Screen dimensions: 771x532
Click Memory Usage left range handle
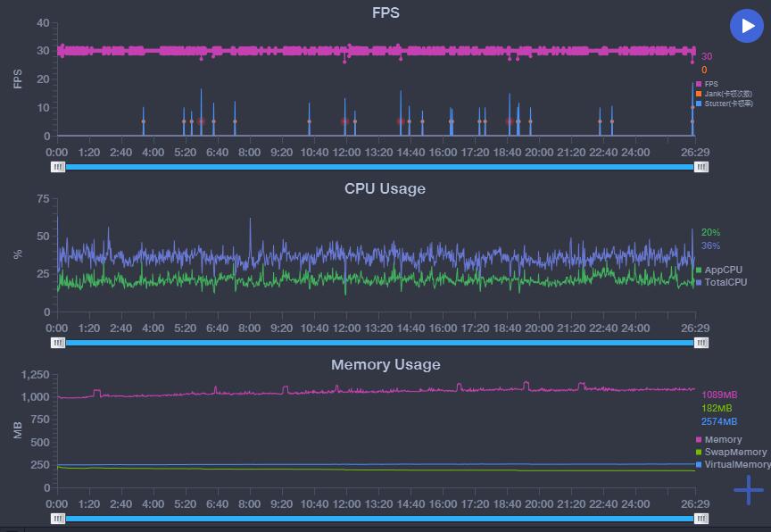[58, 519]
